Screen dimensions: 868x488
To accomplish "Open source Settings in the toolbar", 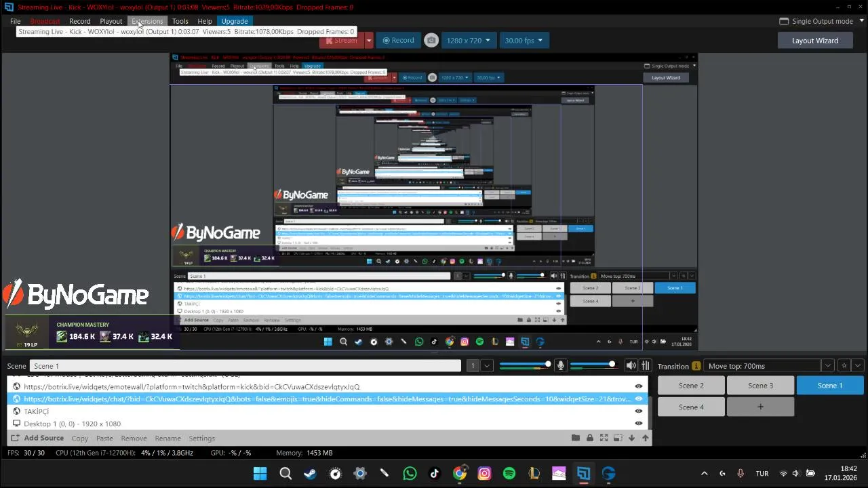I will coord(201,439).
